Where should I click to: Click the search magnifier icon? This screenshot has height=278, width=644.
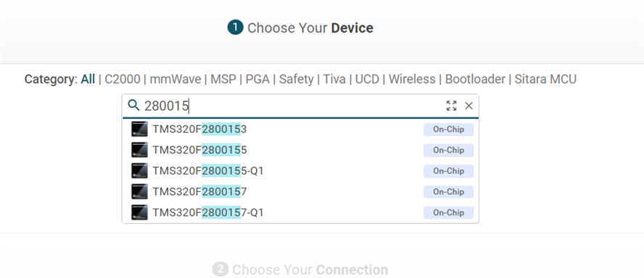(134, 106)
